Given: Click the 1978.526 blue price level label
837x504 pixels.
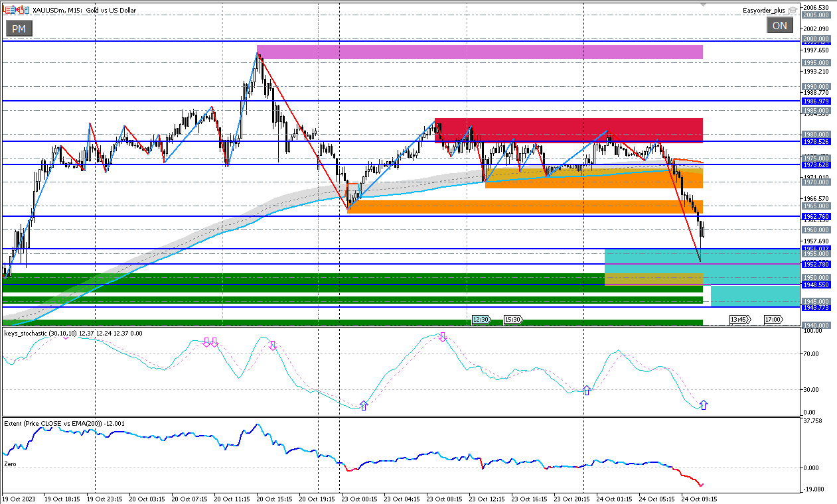Looking at the screenshot, I should pyautogui.click(x=816, y=142).
